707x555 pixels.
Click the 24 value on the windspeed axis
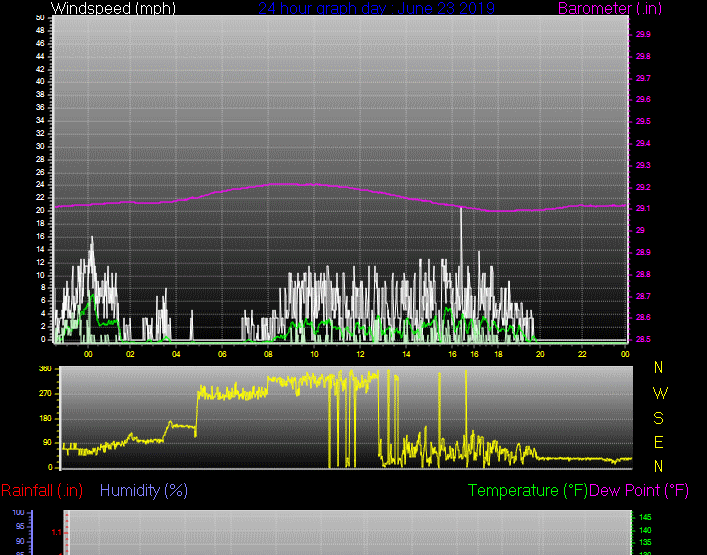click(x=40, y=185)
